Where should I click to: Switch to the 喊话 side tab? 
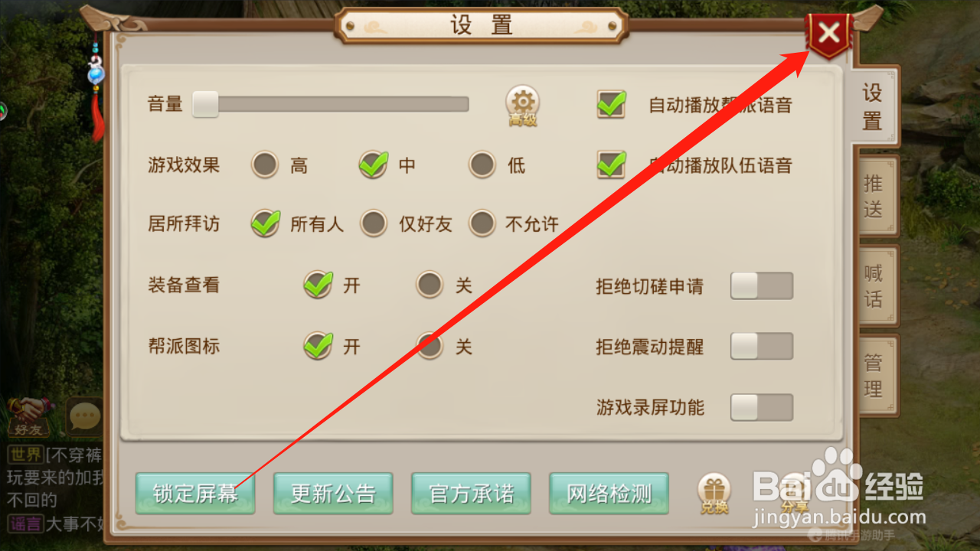(874, 285)
